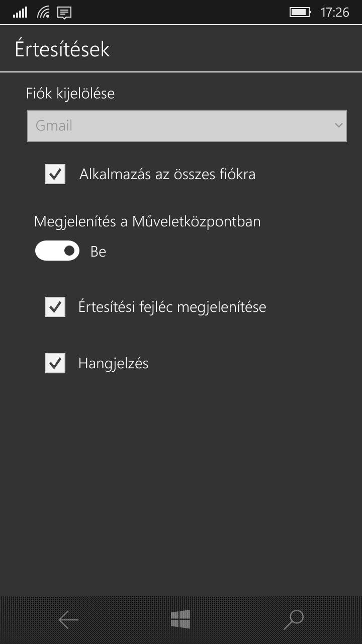Tap the Hangjelzés label text
This screenshot has height=644, width=362.
(x=114, y=363)
